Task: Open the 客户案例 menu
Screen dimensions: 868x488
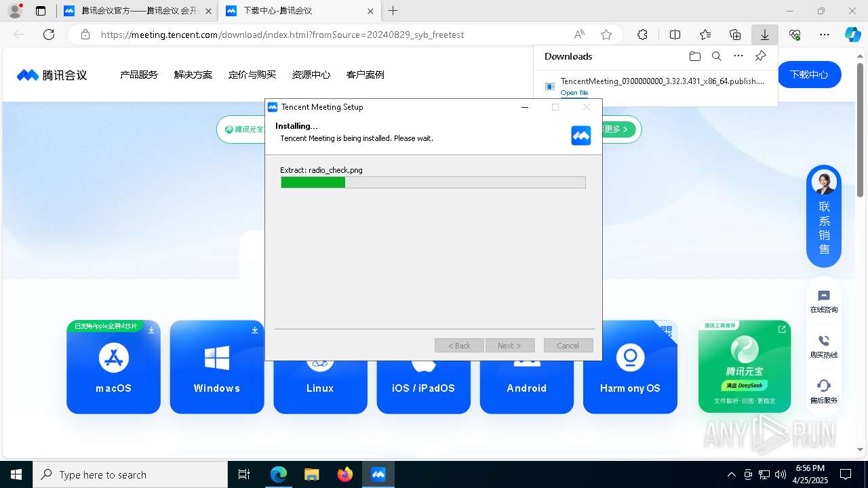Action: click(366, 75)
